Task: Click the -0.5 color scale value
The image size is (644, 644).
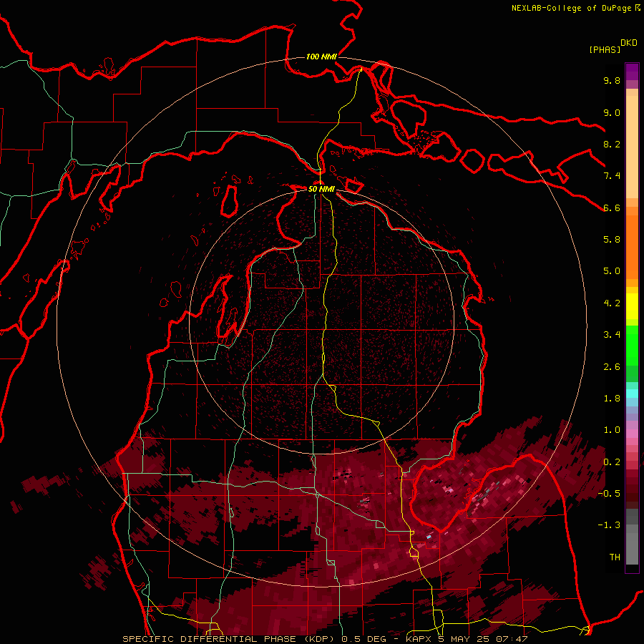Action: pos(610,494)
